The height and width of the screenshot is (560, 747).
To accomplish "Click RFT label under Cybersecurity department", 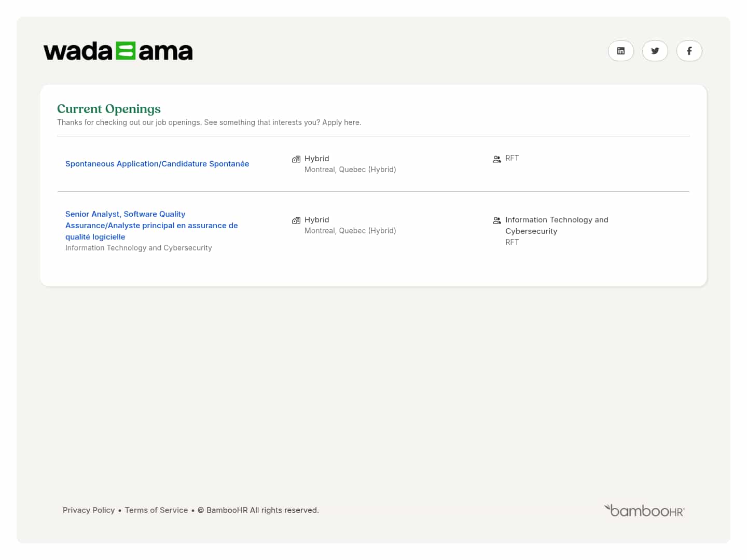I will point(512,242).
